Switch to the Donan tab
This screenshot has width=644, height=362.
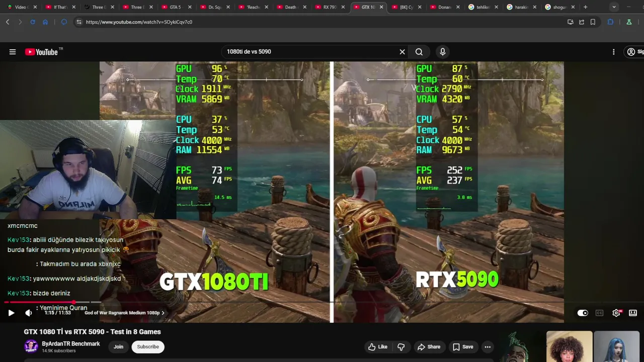pos(444,7)
